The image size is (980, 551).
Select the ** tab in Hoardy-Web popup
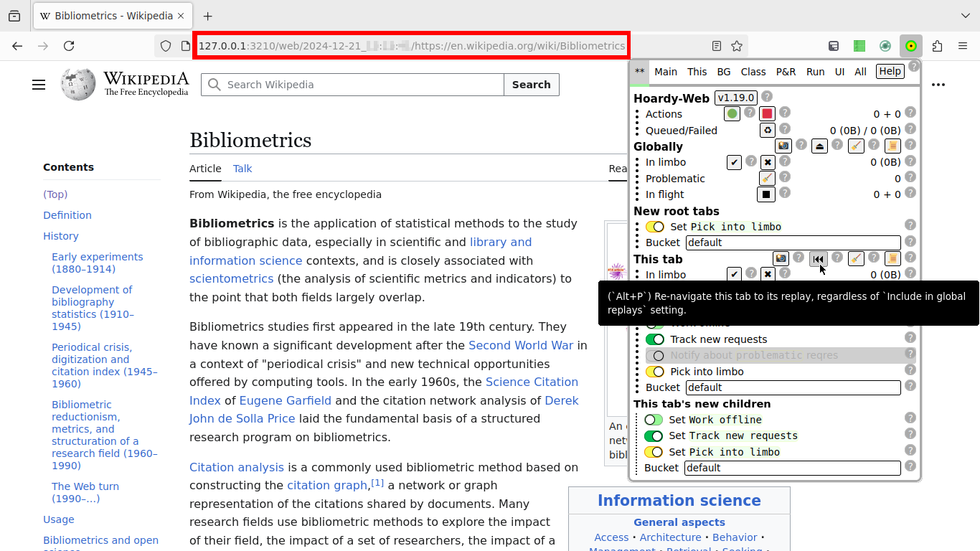pos(639,71)
